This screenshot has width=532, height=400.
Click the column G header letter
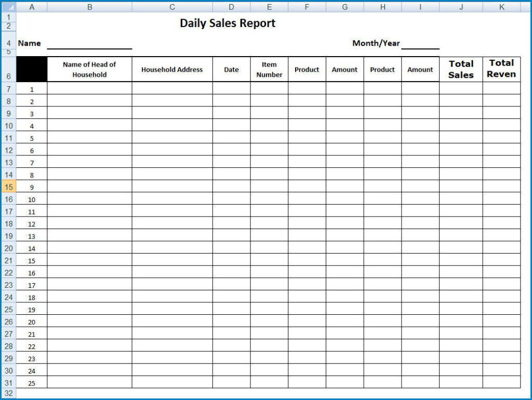tap(344, 7)
